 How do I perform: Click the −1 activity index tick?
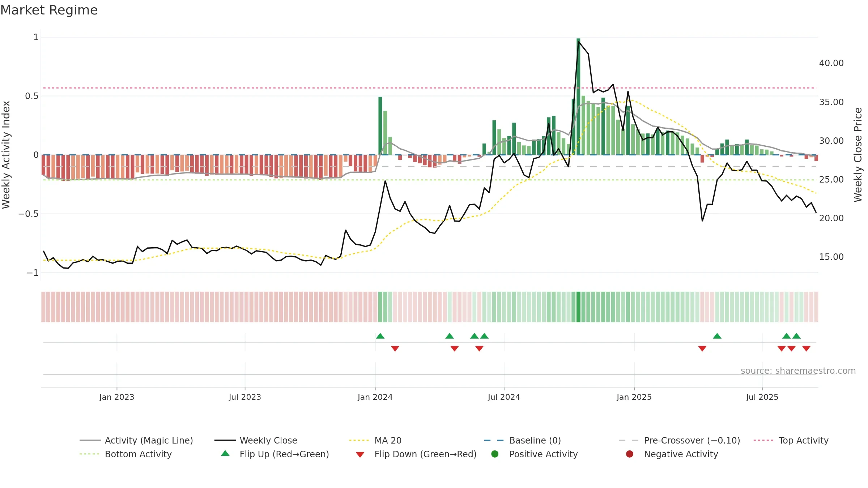coord(32,273)
